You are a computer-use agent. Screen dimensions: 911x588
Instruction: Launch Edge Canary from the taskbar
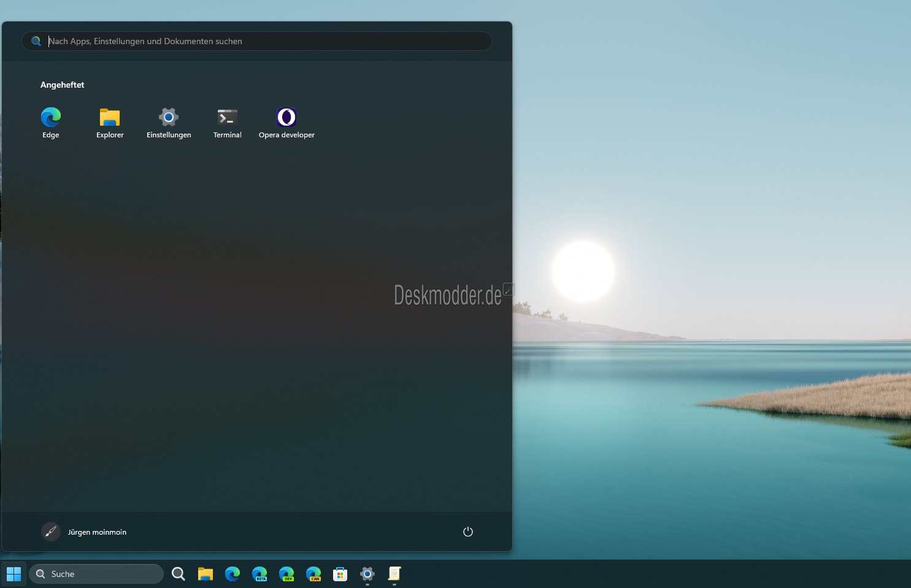313,574
